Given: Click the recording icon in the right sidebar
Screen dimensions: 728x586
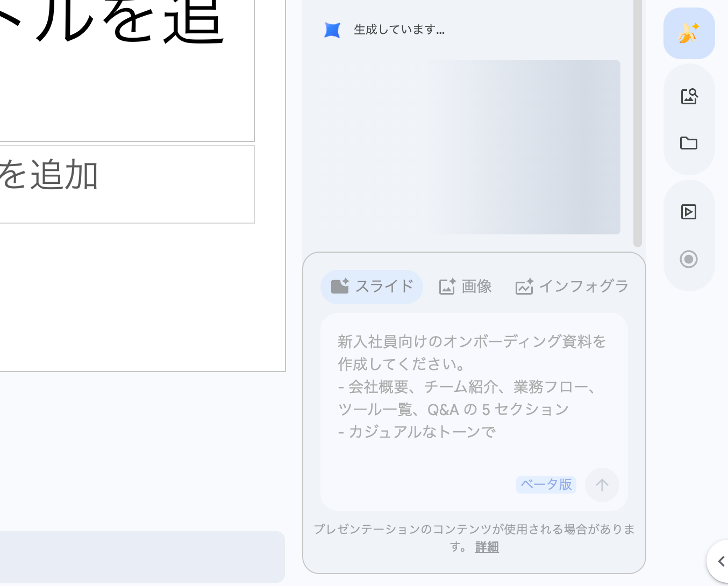Looking at the screenshot, I should pos(689,260).
